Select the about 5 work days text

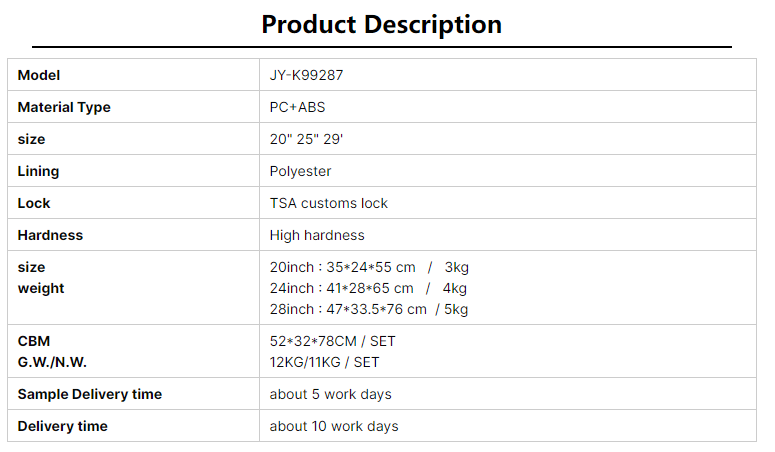click(330, 394)
